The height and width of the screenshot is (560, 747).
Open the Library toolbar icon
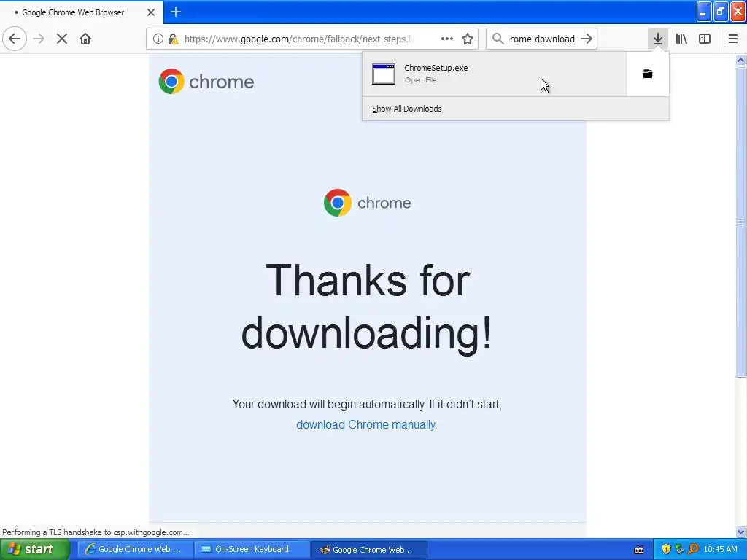[x=681, y=39]
